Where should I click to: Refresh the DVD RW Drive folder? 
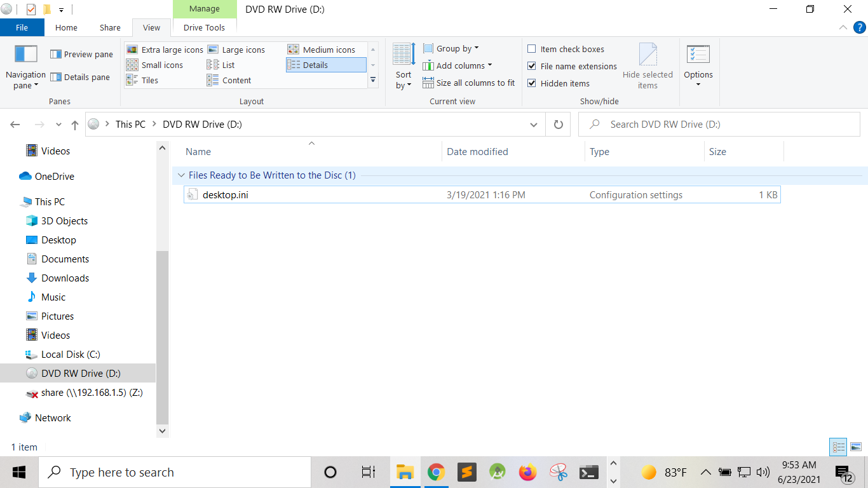click(559, 125)
